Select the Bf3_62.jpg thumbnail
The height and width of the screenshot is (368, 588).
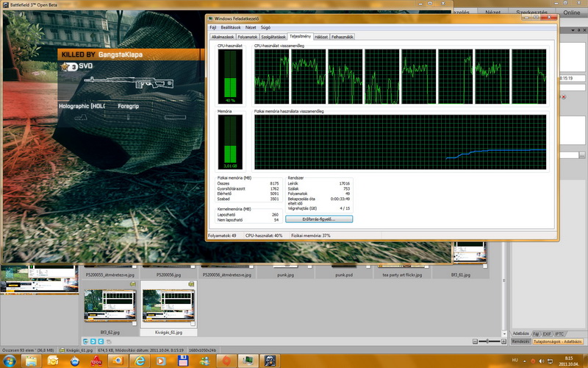pyautogui.click(x=110, y=305)
